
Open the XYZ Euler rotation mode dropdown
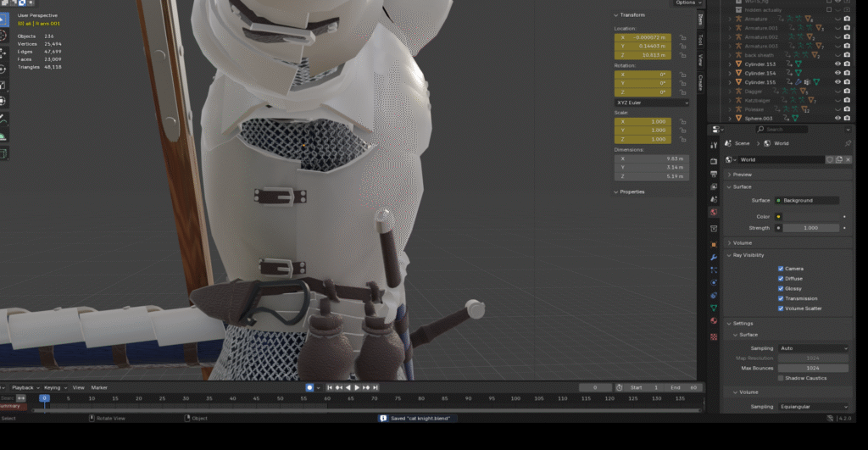tap(651, 103)
